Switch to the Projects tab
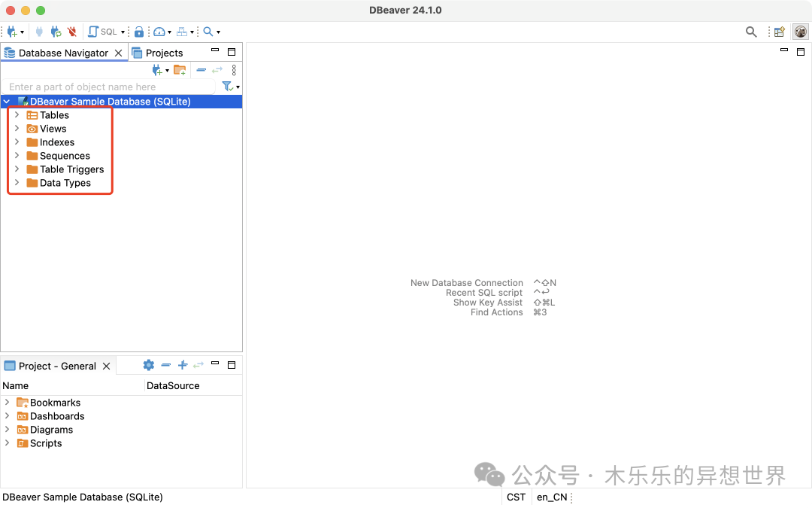Screen dimensions: 812x508 point(164,53)
